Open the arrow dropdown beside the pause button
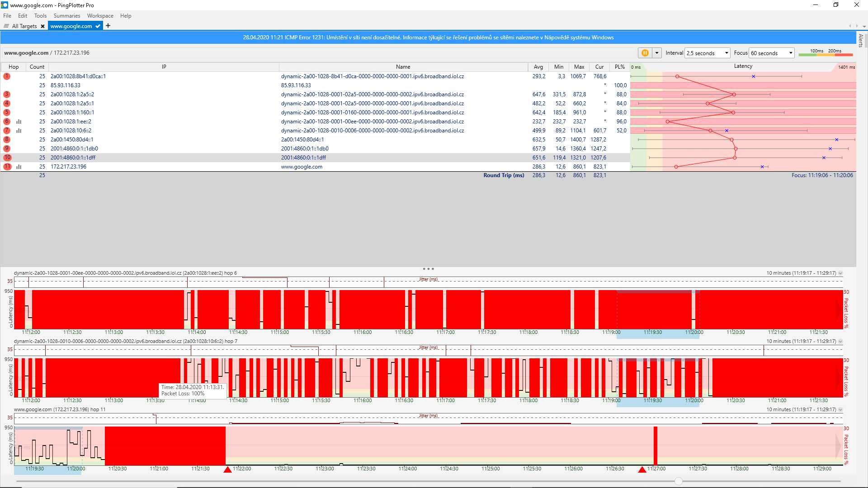The image size is (868, 488). (657, 53)
